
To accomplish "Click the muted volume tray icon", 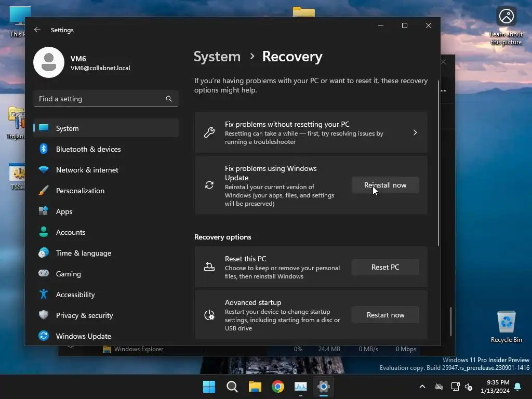I will point(469,387).
